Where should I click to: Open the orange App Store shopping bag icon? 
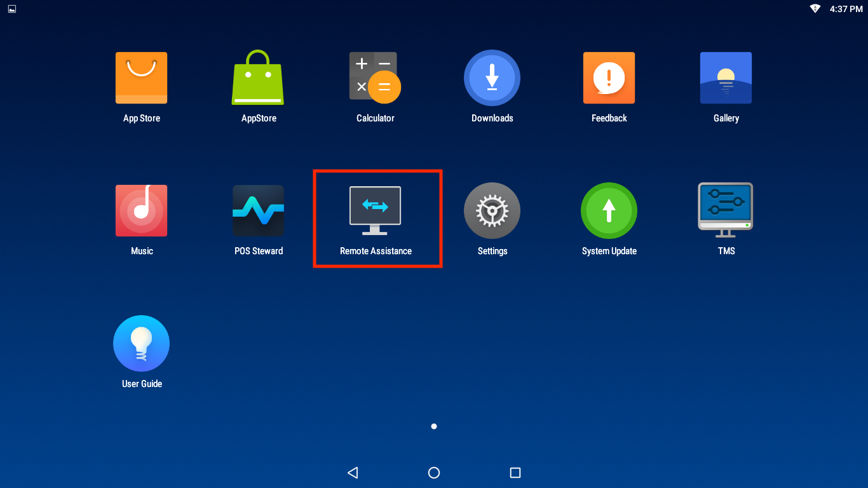pos(141,78)
